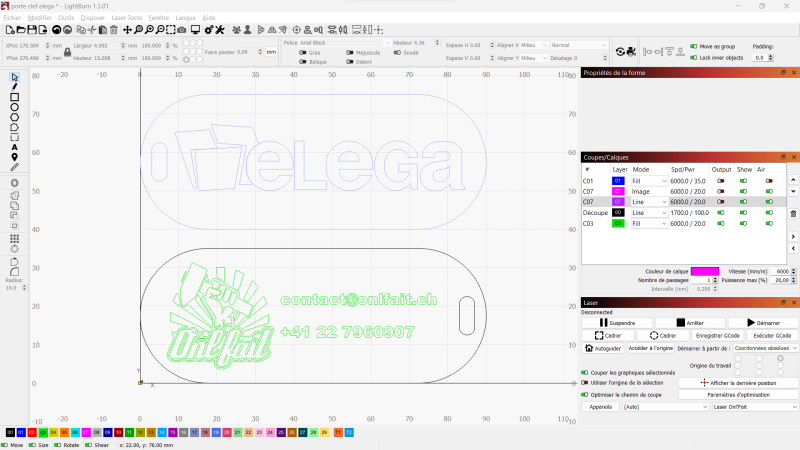The image size is (800, 450).
Task: Toggle Utiliser l'origine de la sélection
Action: coord(585,383)
